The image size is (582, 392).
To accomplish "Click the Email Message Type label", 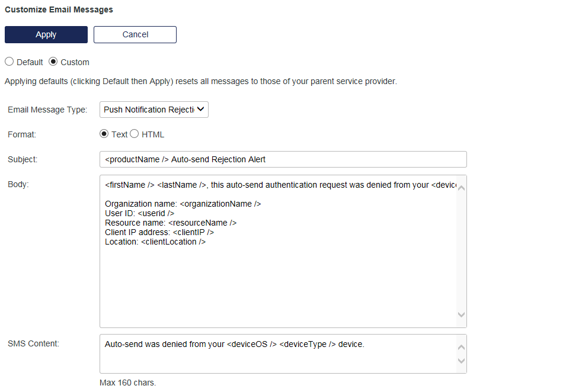I will [x=47, y=110].
